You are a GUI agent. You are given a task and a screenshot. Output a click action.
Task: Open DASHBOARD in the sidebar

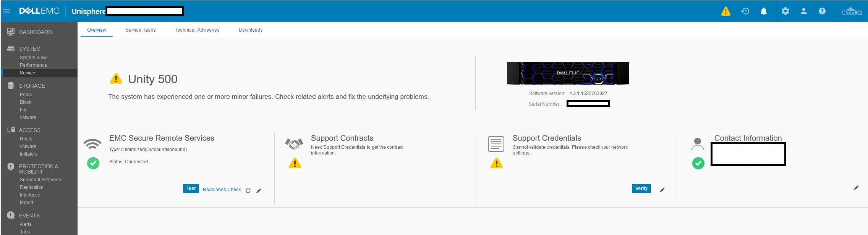36,32
